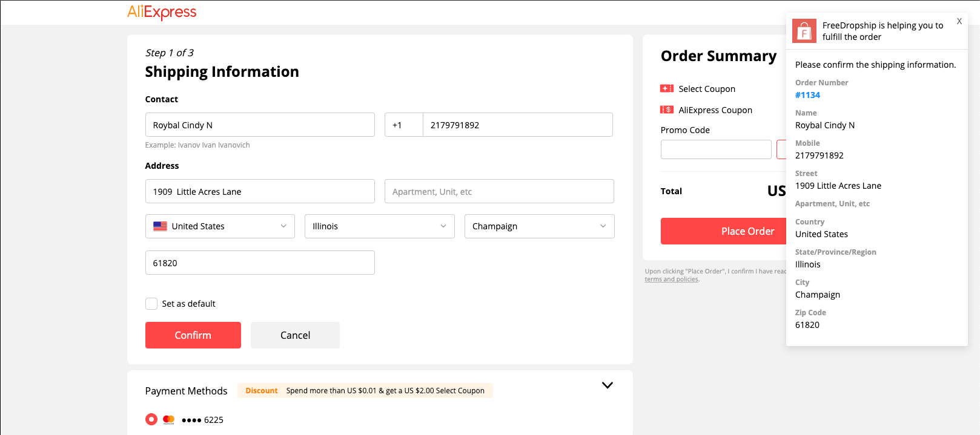
Task: Select the card ending 6225 radio button
Action: [151, 419]
